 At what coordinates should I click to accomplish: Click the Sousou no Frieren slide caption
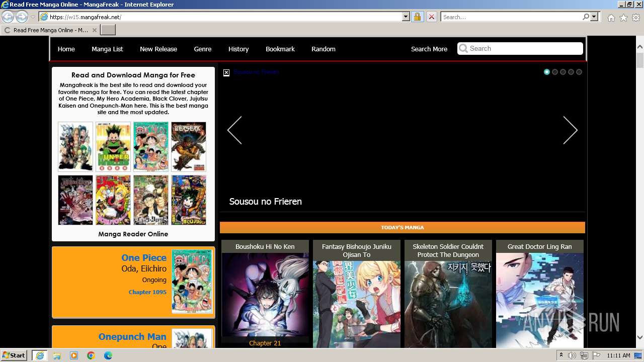coord(266,202)
